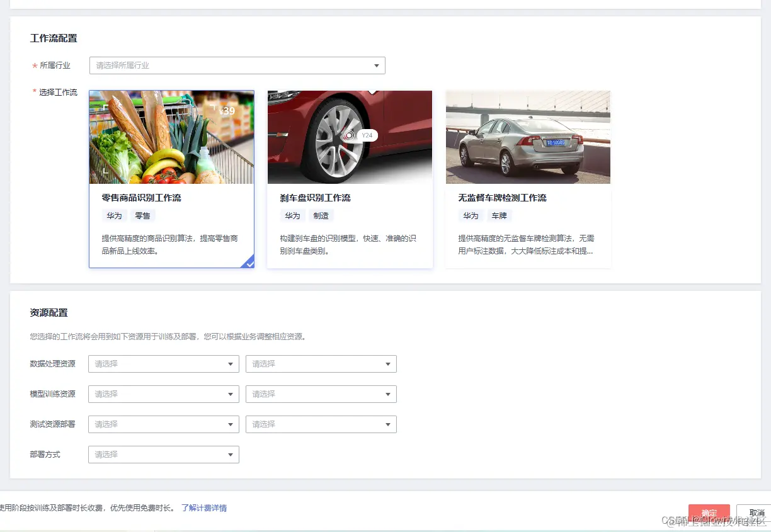Click the 制造 tag on the brake workflow

[321, 215]
